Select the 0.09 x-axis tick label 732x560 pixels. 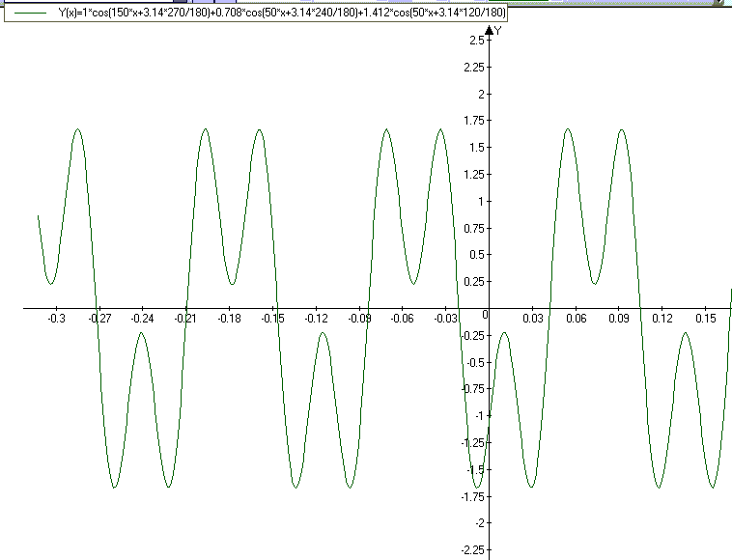(x=619, y=319)
